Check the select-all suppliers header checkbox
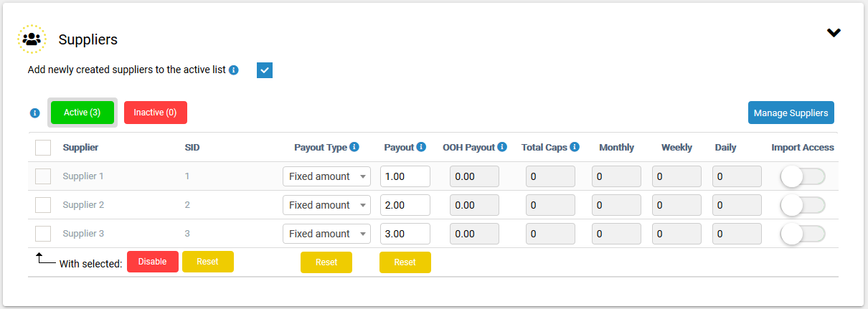This screenshot has width=868, height=309. pos(43,148)
